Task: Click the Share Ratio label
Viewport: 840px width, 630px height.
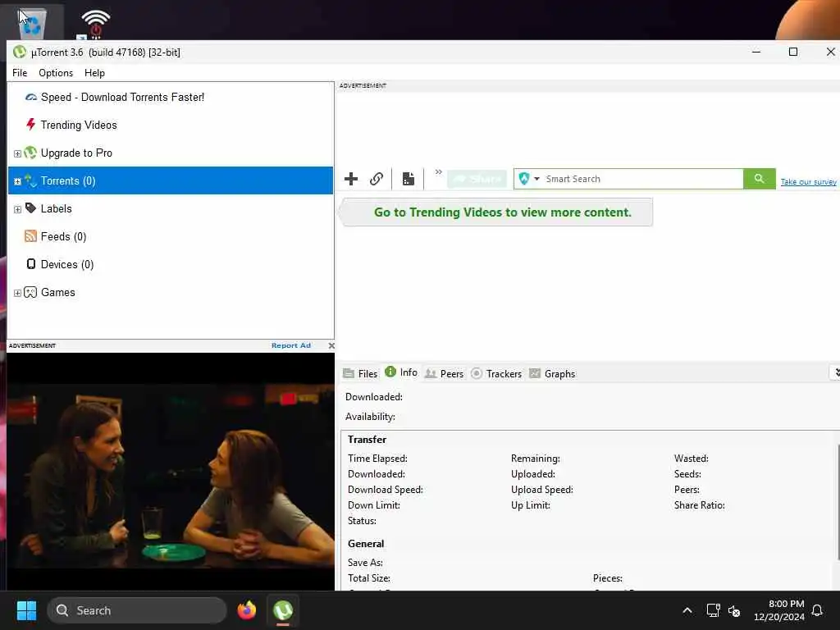Action: [x=699, y=505]
